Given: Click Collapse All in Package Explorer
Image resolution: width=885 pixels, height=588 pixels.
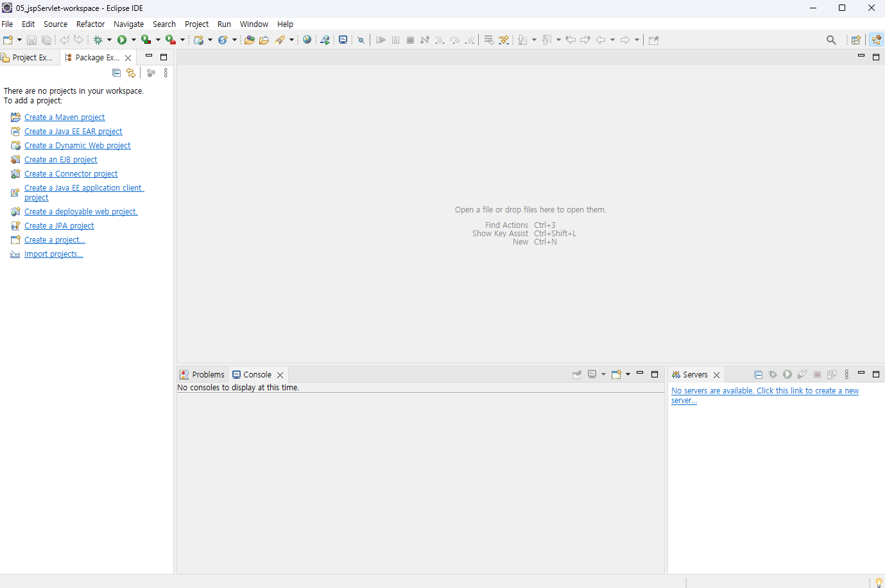Looking at the screenshot, I should [117, 73].
